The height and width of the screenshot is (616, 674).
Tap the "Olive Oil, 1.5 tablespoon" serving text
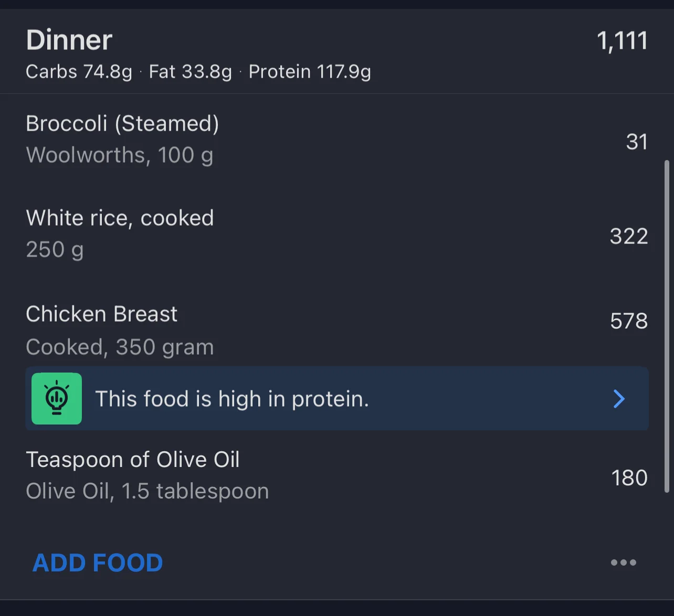coord(147,492)
